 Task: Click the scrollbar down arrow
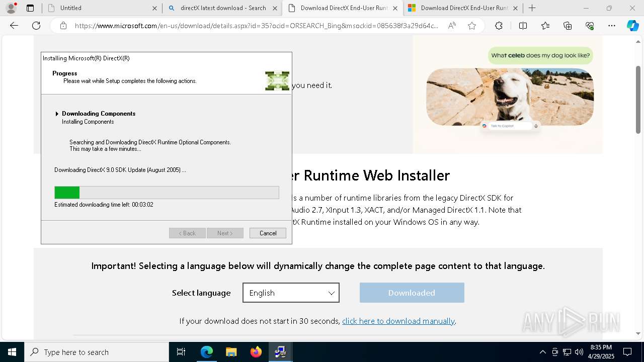(638, 333)
